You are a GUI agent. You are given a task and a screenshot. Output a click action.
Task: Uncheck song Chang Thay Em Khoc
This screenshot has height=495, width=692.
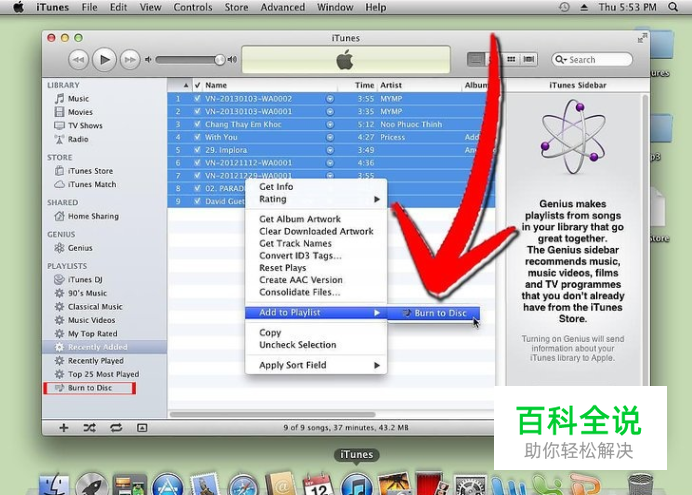click(197, 124)
